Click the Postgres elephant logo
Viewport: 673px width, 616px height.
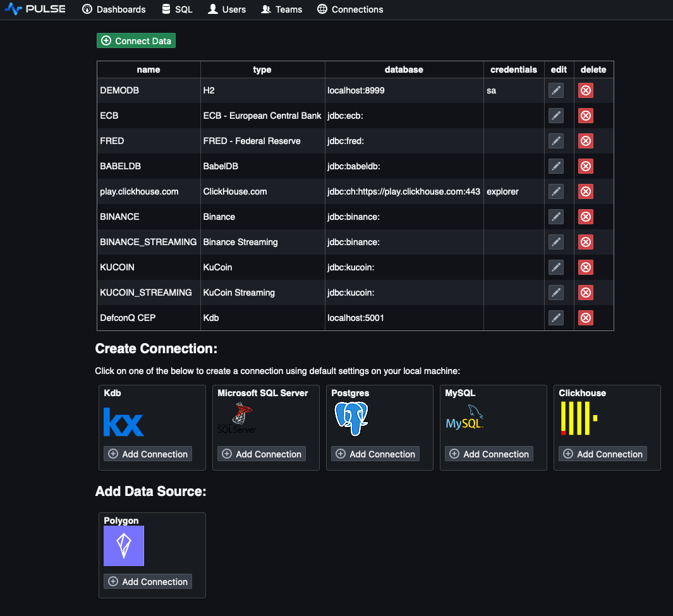point(353,417)
